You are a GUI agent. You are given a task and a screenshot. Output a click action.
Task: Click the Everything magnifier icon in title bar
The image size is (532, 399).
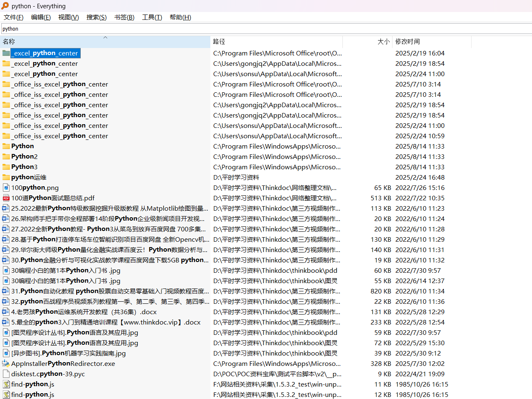tap(5, 6)
